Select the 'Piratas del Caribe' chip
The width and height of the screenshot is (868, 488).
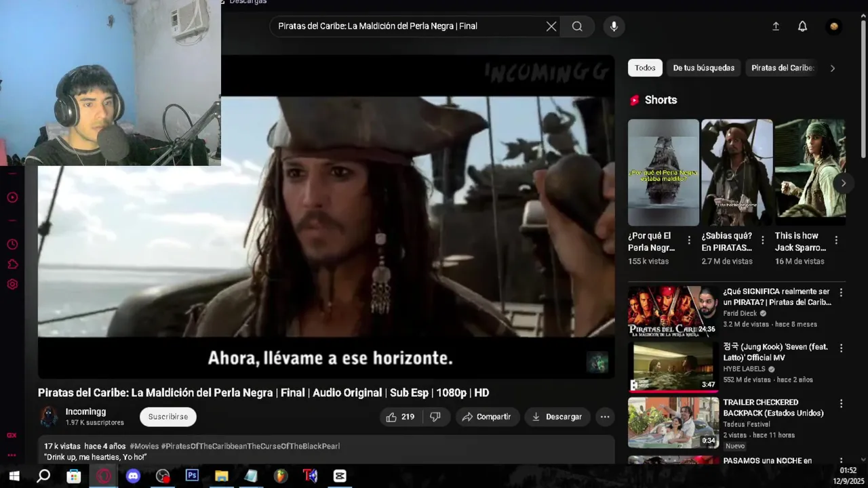tap(783, 68)
